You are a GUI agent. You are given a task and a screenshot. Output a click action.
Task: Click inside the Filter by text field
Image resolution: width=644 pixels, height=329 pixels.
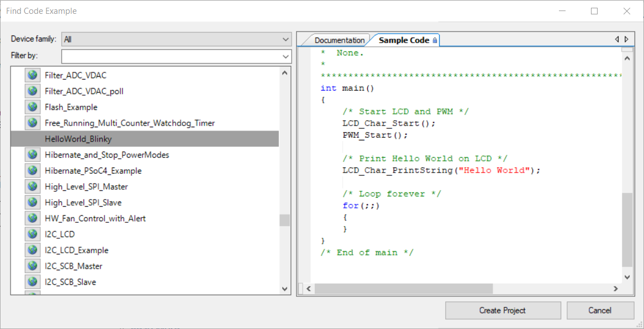166,56
